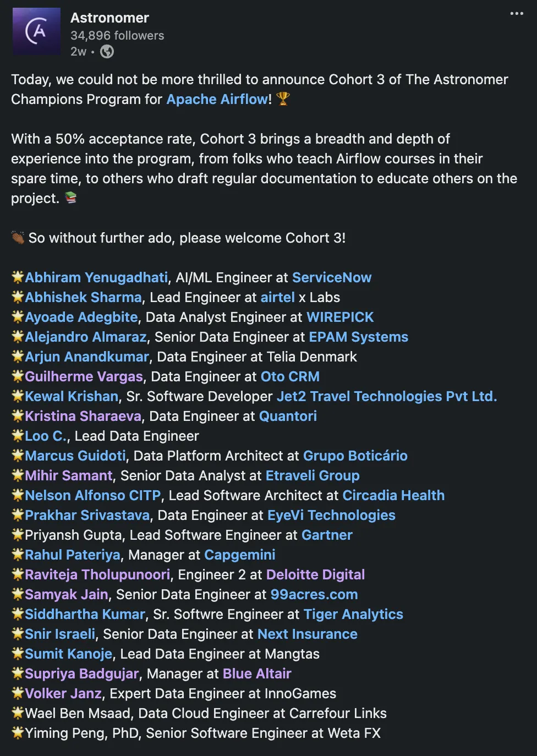This screenshot has height=756, width=537.
Task: Open the Apache Airflow link
Action: (216, 99)
